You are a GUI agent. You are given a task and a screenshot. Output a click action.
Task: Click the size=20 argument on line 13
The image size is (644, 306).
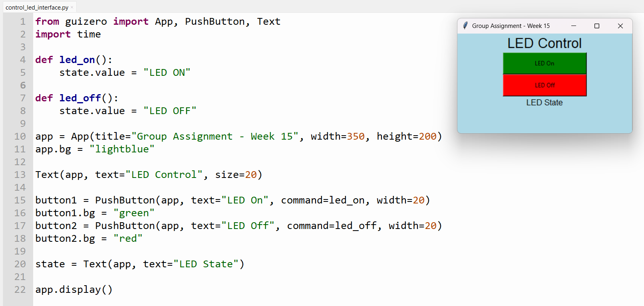[236, 175]
